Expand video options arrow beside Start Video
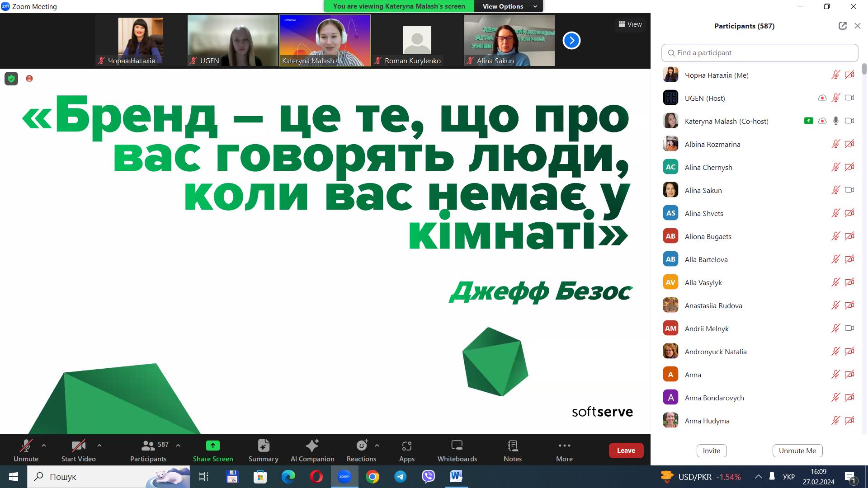 tap(99, 446)
